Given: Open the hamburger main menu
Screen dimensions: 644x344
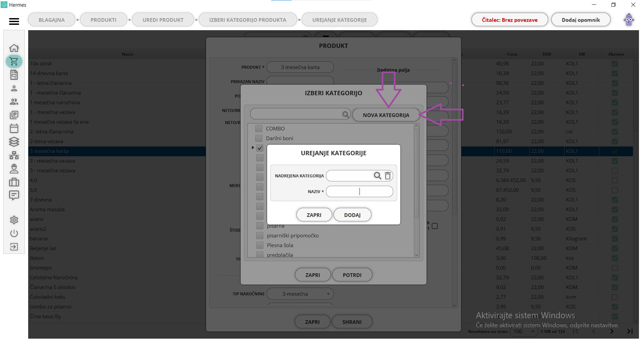Looking at the screenshot, I should click(x=14, y=21).
